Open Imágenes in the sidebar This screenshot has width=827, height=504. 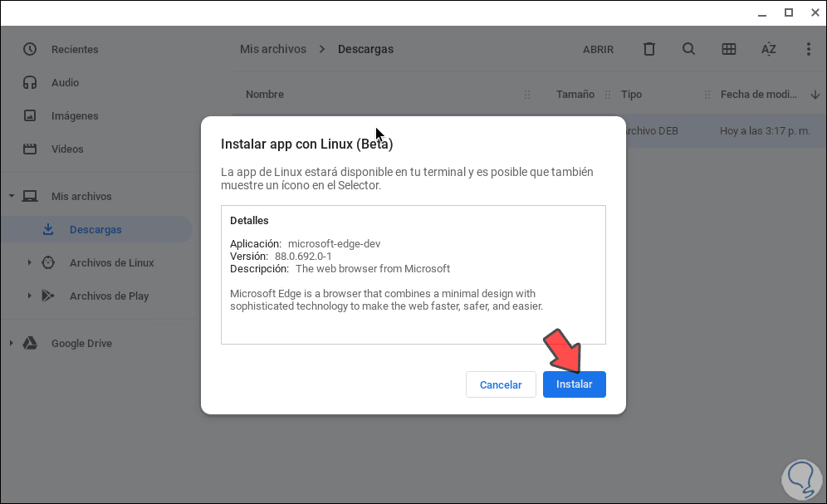click(x=75, y=116)
